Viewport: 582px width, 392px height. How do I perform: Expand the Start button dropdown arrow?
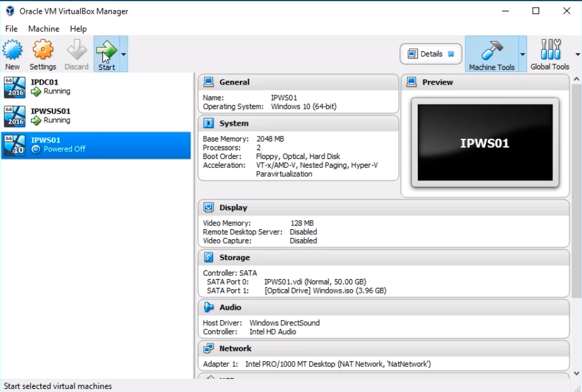point(124,54)
